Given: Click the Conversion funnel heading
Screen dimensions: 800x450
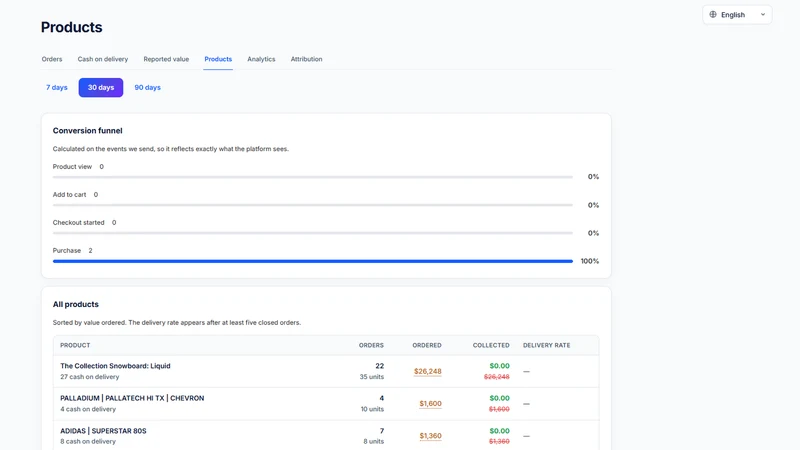Looking at the screenshot, I should pos(87,131).
